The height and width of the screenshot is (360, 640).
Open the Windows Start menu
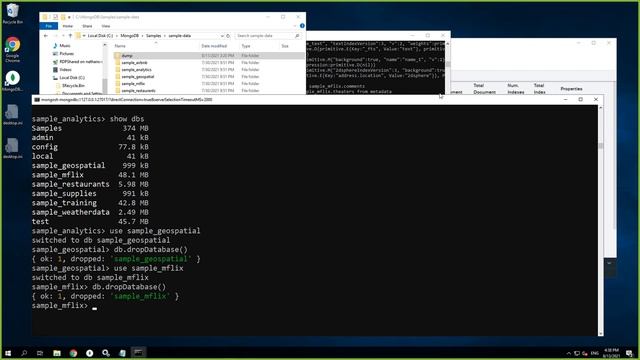point(8,353)
